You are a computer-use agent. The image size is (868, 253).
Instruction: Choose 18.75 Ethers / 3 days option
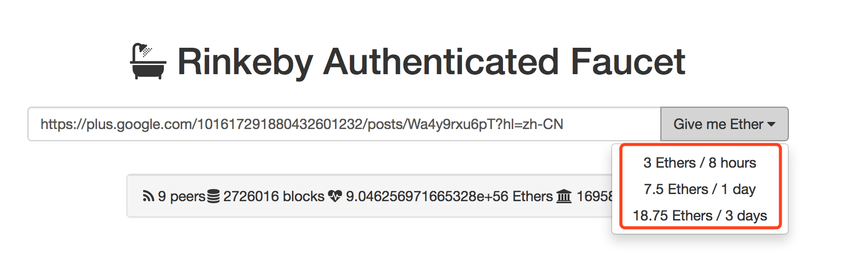tap(700, 215)
